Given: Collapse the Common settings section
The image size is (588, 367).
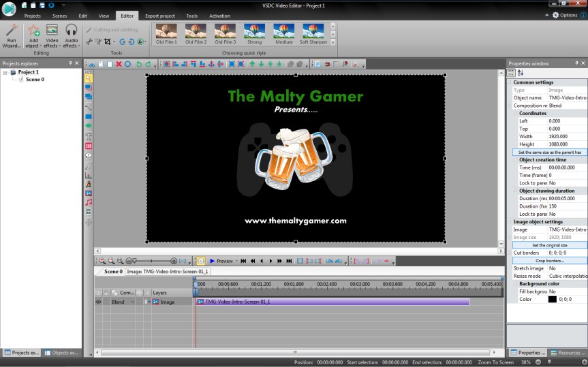Looking at the screenshot, I should [x=510, y=82].
